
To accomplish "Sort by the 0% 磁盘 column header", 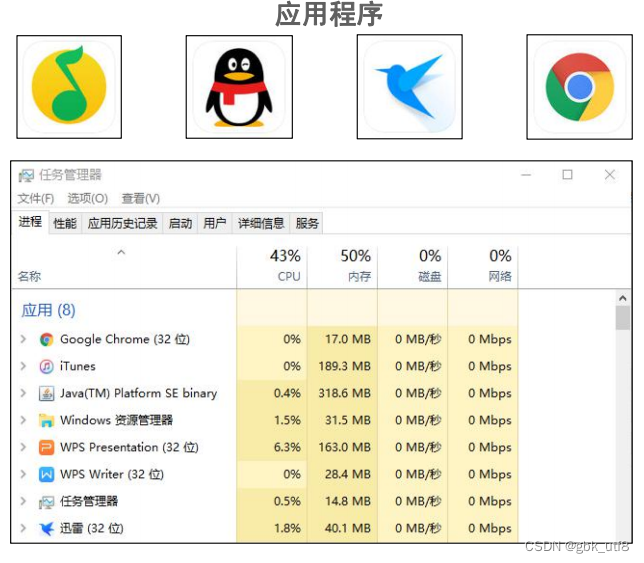I will [412, 266].
